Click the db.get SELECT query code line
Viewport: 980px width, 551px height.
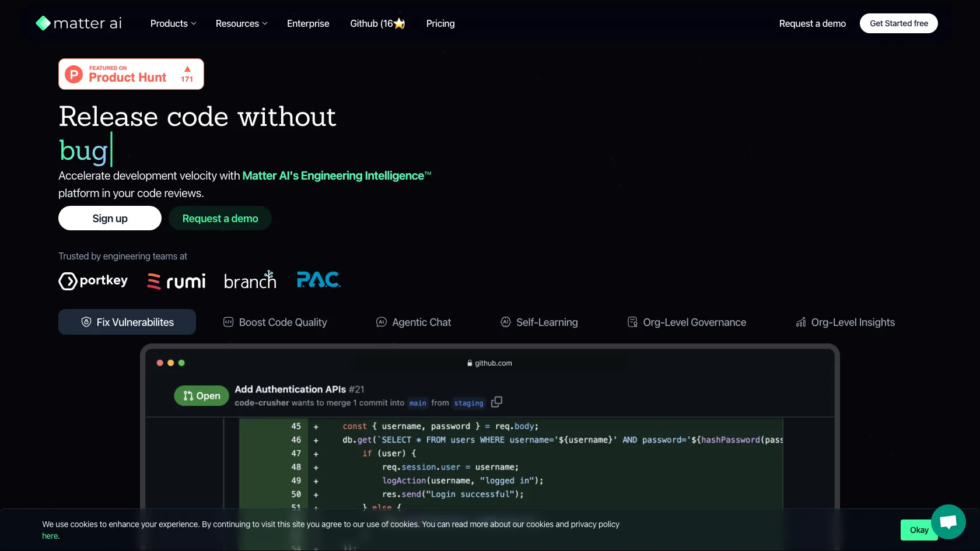pos(562,440)
